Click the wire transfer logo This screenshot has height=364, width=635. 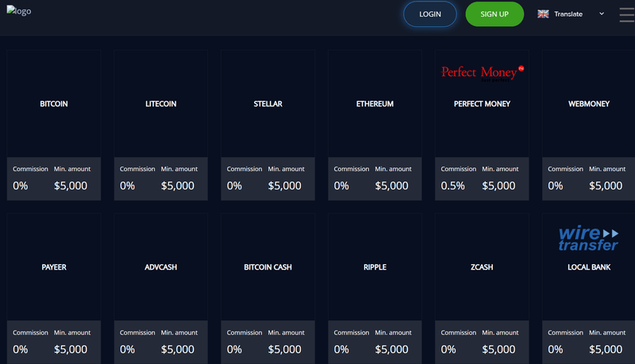coord(588,238)
